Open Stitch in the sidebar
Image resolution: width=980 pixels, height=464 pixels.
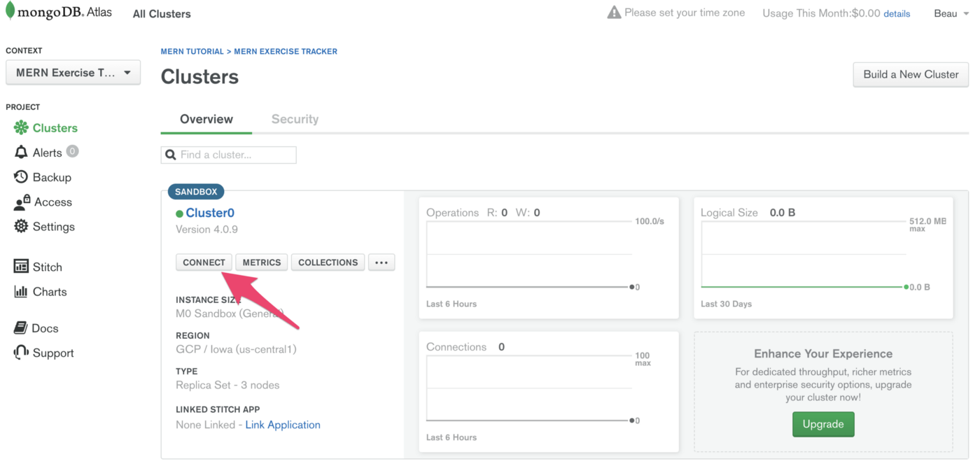point(48,267)
